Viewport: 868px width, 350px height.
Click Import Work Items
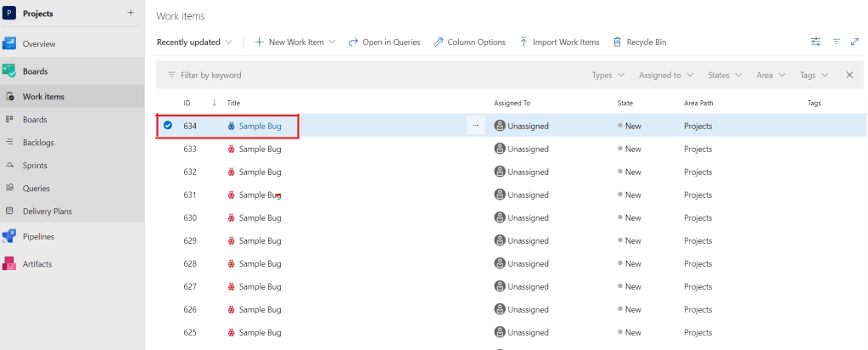pos(559,42)
